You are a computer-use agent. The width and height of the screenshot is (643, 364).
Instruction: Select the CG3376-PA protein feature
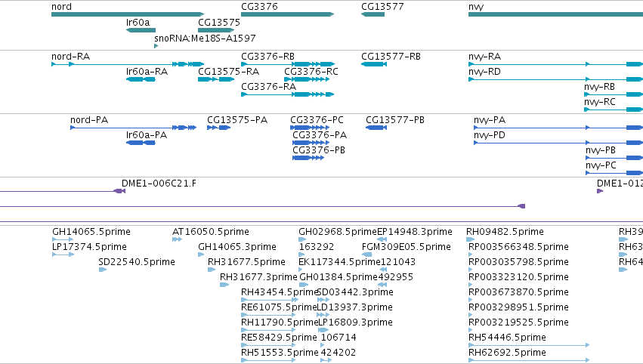click(311, 143)
